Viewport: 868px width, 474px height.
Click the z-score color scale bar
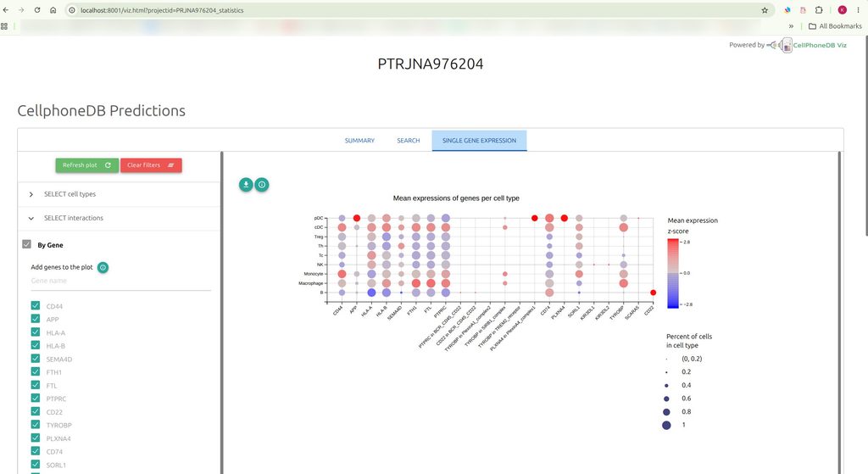[x=672, y=274]
